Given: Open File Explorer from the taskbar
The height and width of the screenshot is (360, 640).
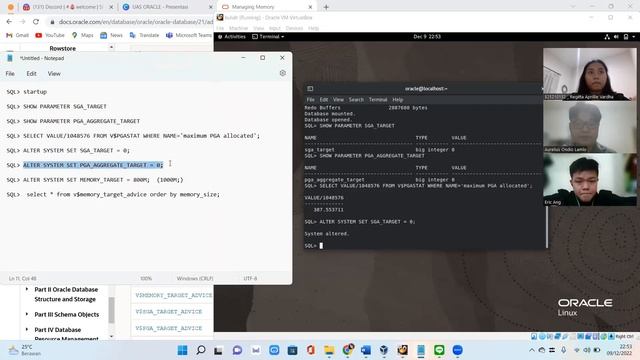Looking at the screenshot, I should point(329,350).
